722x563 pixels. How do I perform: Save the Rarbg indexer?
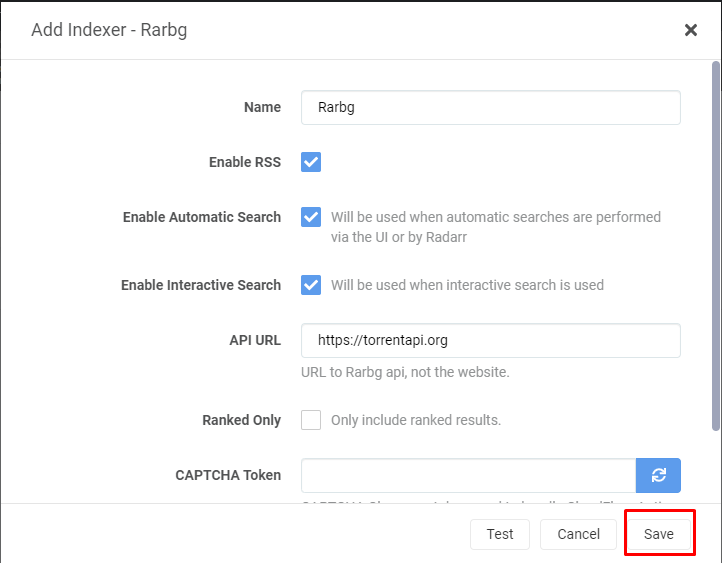click(658, 534)
